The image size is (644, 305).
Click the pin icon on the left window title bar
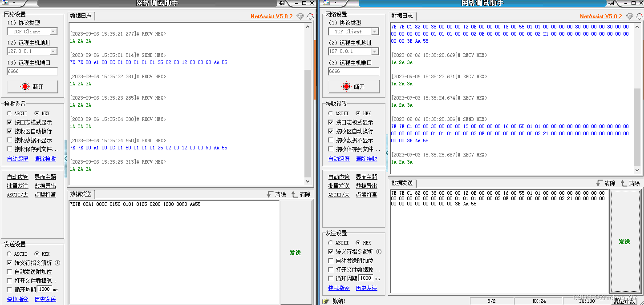point(282,3)
